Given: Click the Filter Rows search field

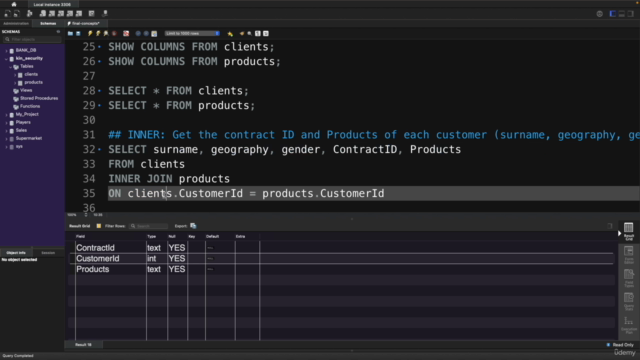Looking at the screenshot, I should 149,226.
